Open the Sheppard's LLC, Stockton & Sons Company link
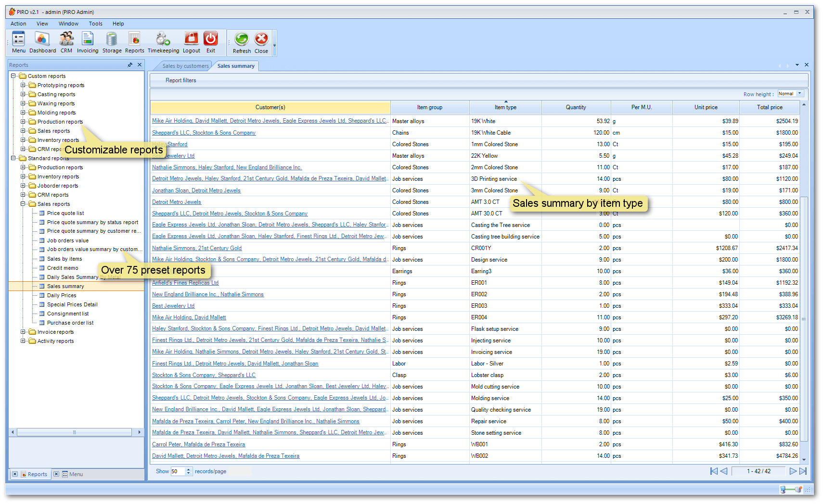The width and height of the screenshot is (823, 504). click(204, 133)
